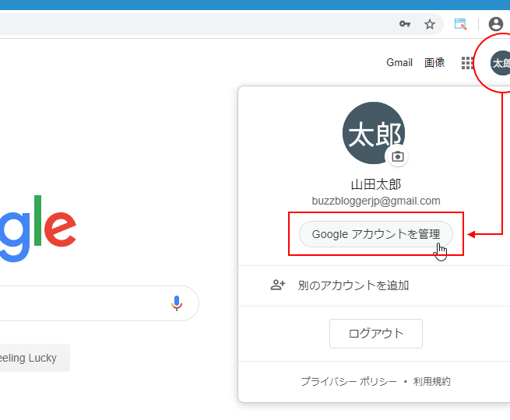510x420 pixels.
Task: Change profile photo with the camera icon
Action: coord(397,156)
